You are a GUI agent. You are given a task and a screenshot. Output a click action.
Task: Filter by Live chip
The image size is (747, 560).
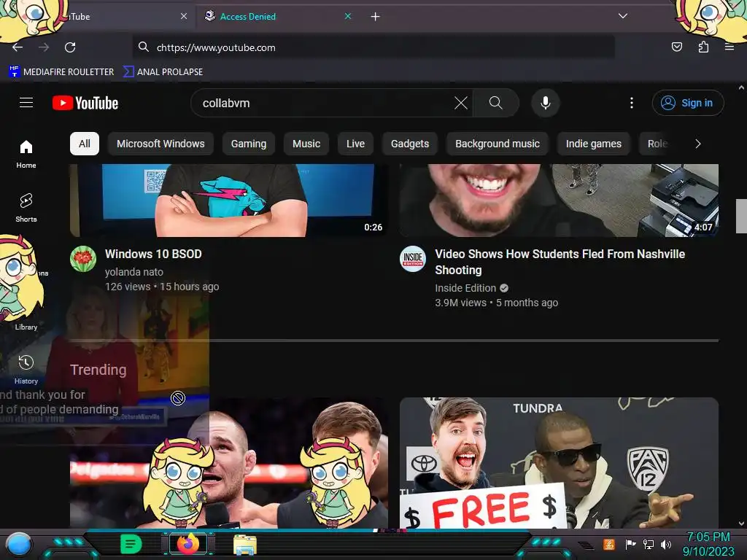pos(355,144)
